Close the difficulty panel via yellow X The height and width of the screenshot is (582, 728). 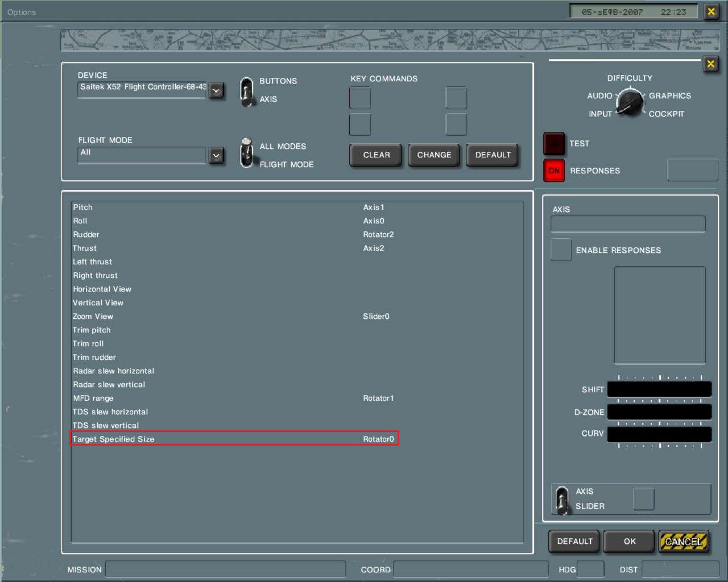click(x=710, y=64)
